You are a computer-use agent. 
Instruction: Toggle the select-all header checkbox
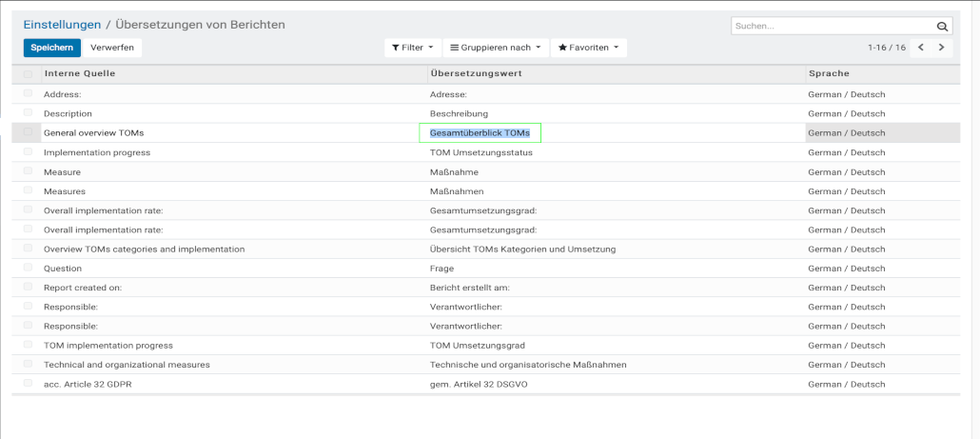tap(28, 73)
